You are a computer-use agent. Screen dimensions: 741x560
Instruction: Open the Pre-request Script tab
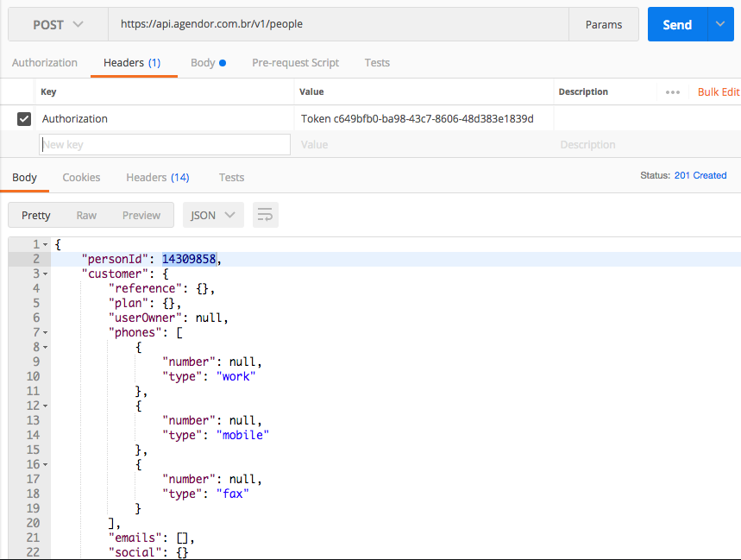(295, 63)
